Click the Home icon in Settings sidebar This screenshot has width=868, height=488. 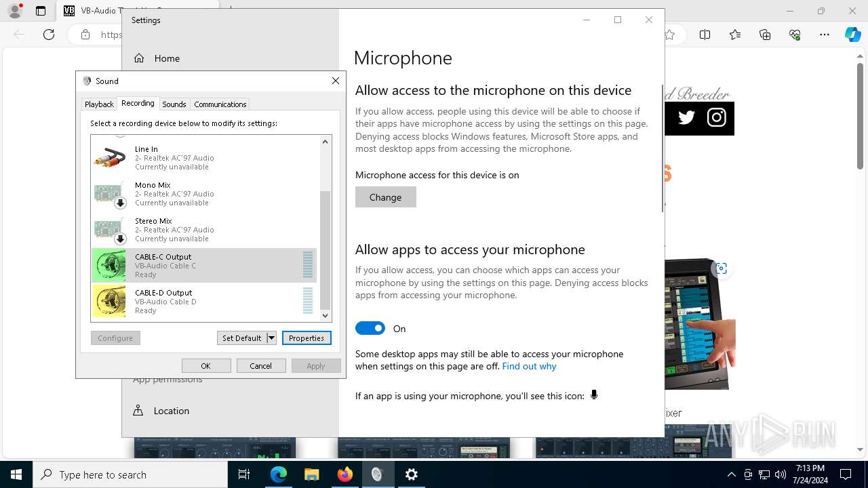[139, 58]
